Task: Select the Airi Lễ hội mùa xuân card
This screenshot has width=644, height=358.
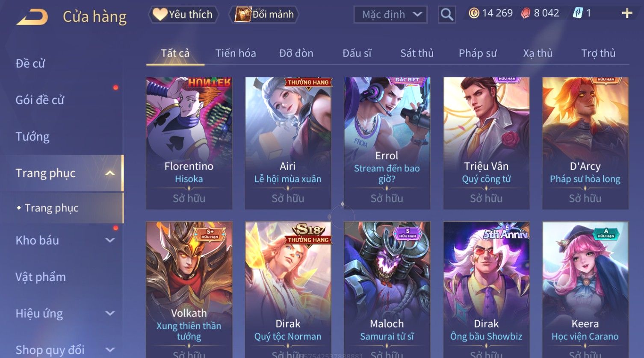Action: [x=288, y=143]
